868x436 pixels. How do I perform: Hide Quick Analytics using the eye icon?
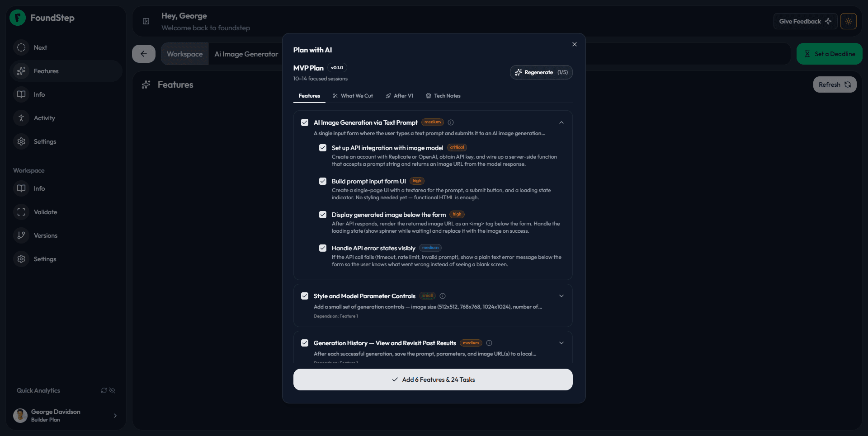pos(112,390)
